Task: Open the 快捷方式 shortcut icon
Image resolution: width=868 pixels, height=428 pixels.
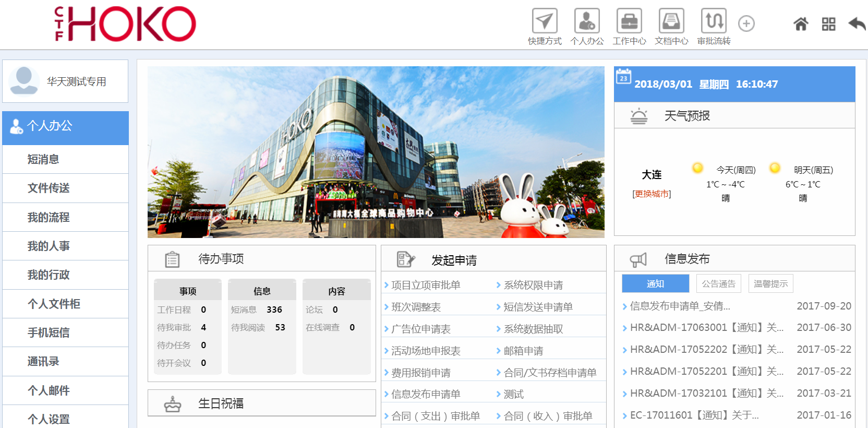Action: [x=545, y=21]
